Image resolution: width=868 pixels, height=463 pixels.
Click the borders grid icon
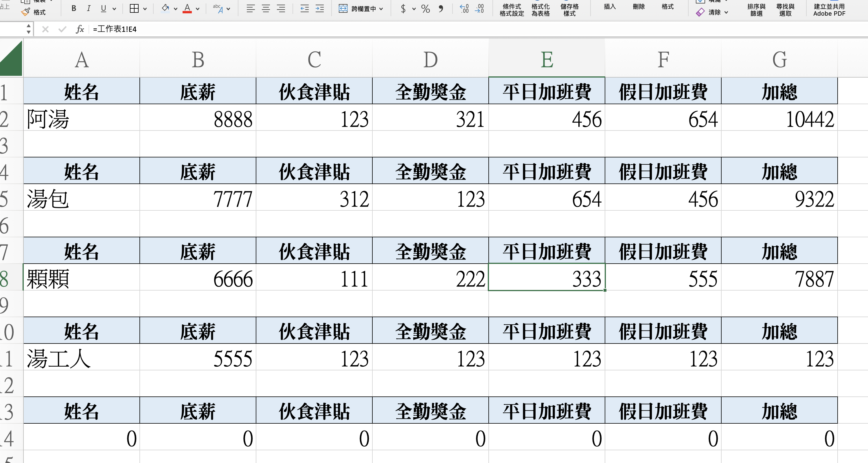(x=134, y=9)
